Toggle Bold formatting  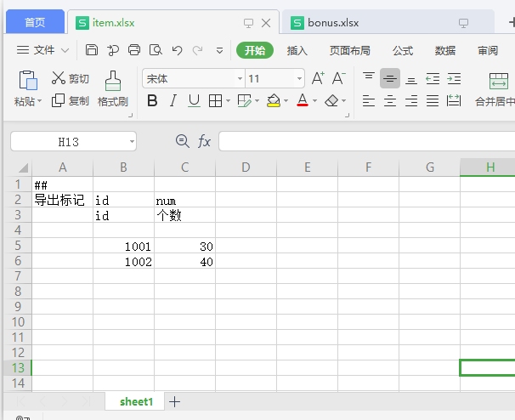152,101
